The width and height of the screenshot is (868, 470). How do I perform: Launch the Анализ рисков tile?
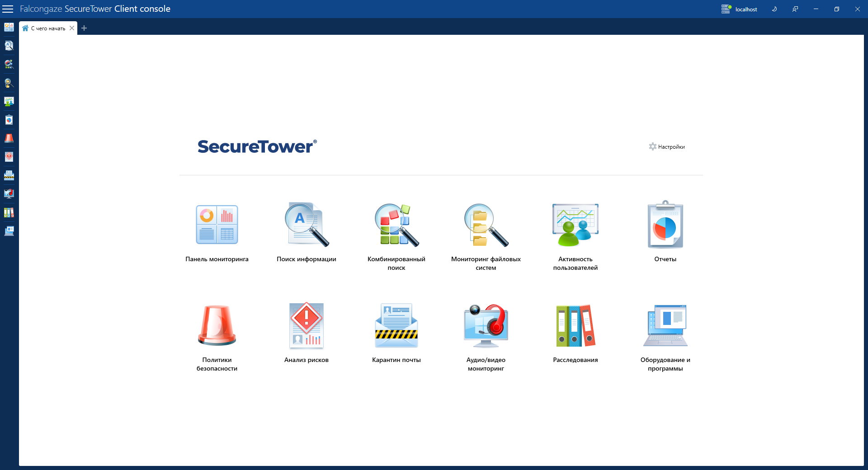[x=307, y=333]
